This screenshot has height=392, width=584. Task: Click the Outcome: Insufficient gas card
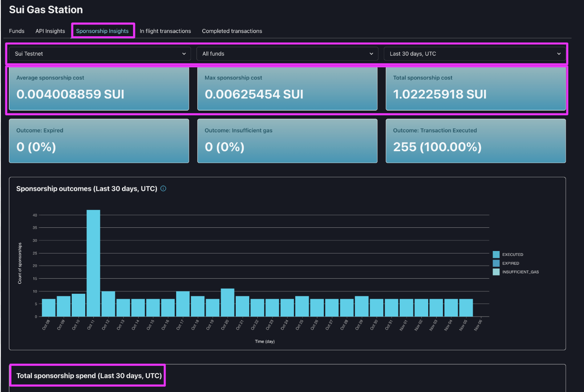pos(288,141)
